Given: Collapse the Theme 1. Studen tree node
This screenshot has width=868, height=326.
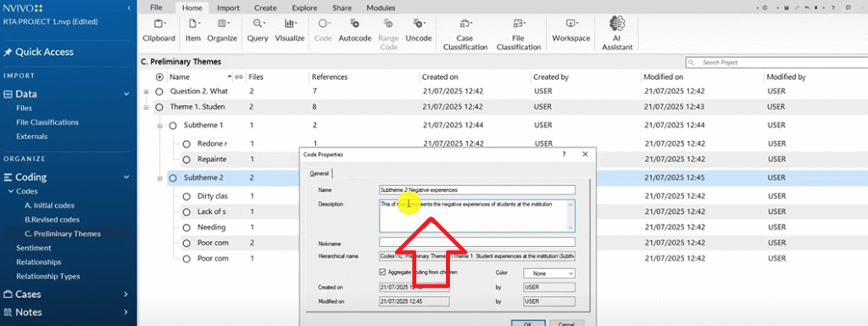Looking at the screenshot, I should (x=146, y=107).
